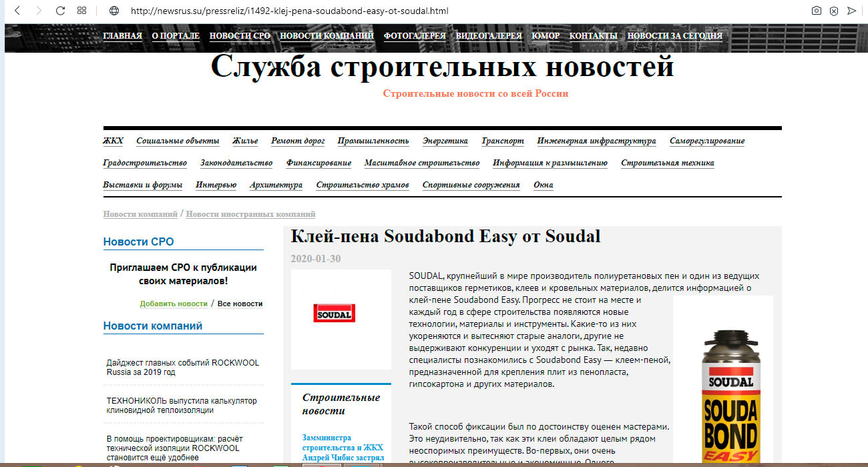Click the send arrow icon in address bar
The height and width of the screenshot is (467, 868).
click(x=851, y=11)
